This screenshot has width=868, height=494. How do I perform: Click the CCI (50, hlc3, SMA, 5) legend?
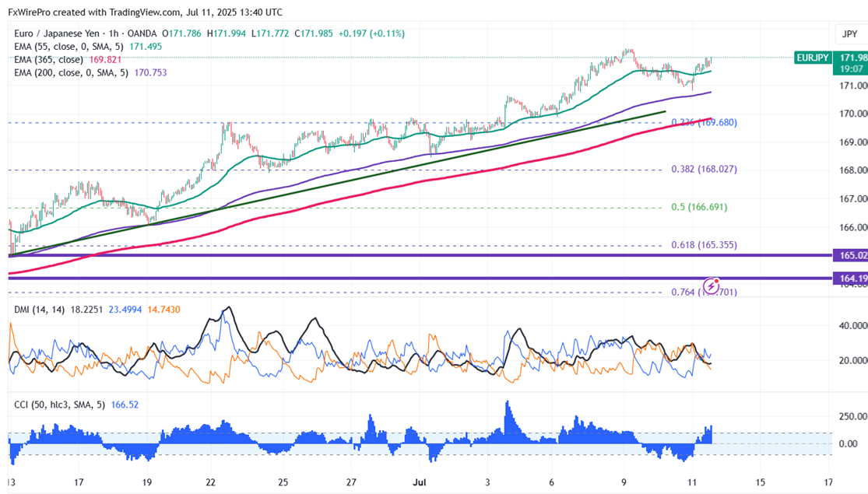click(x=59, y=405)
